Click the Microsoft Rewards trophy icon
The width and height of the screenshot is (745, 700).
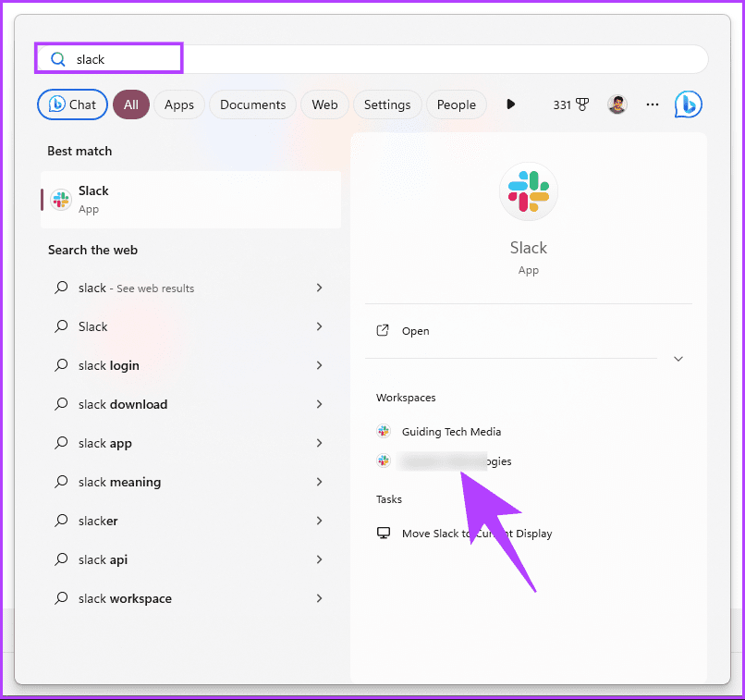click(x=580, y=104)
